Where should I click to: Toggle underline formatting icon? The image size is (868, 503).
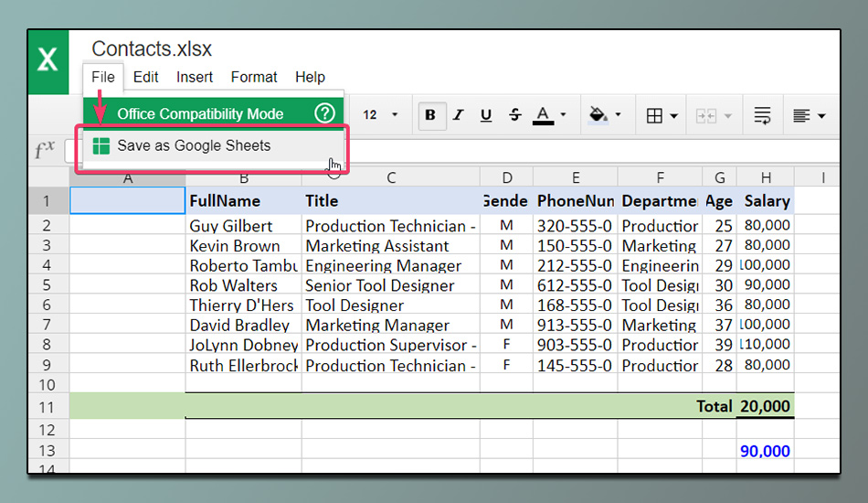486,115
